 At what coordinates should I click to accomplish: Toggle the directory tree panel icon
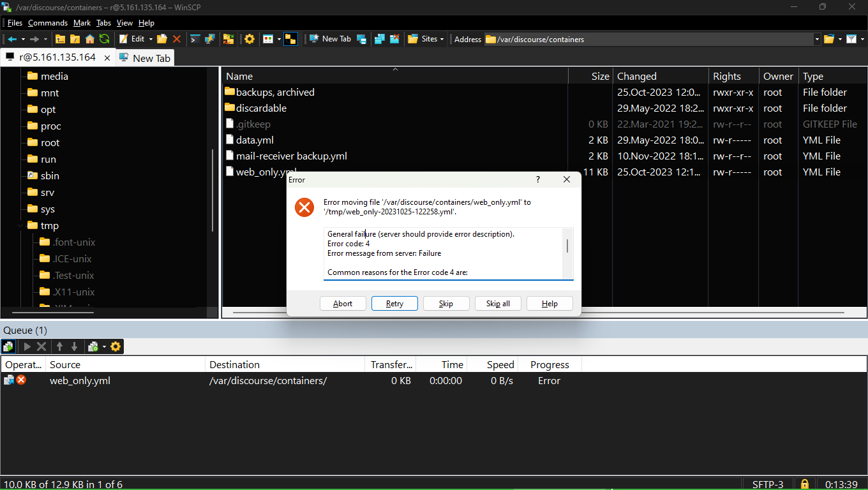point(290,39)
